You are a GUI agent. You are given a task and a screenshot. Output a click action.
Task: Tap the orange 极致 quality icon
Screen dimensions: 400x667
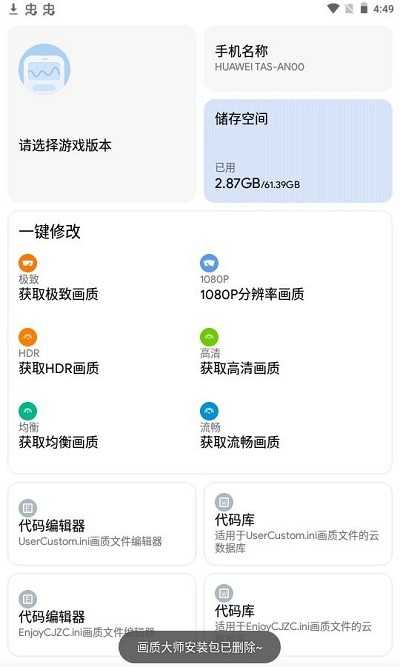click(28, 263)
